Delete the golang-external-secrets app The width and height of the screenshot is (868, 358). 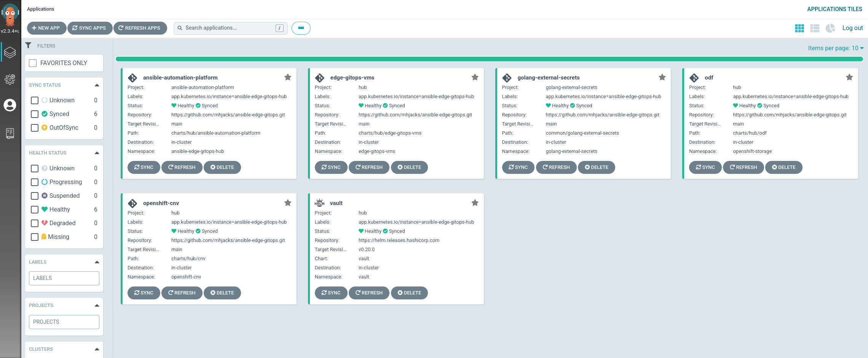596,167
